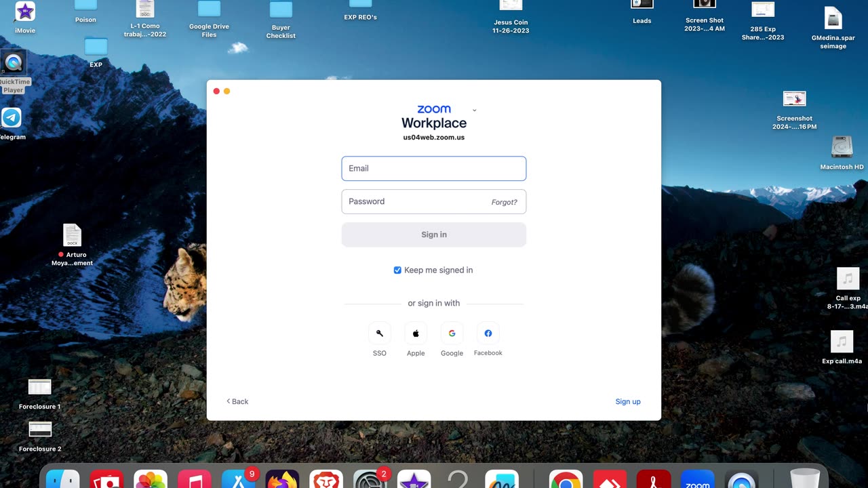This screenshot has height=488, width=868.
Task: Click the Zoom icon in the dock
Action: pyautogui.click(x=698, y=479)
